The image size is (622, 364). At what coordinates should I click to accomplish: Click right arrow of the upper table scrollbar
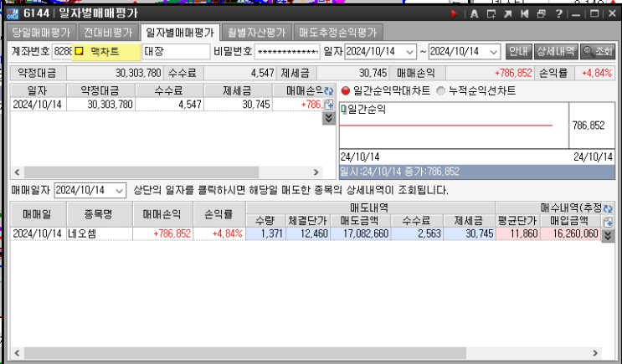316,172
